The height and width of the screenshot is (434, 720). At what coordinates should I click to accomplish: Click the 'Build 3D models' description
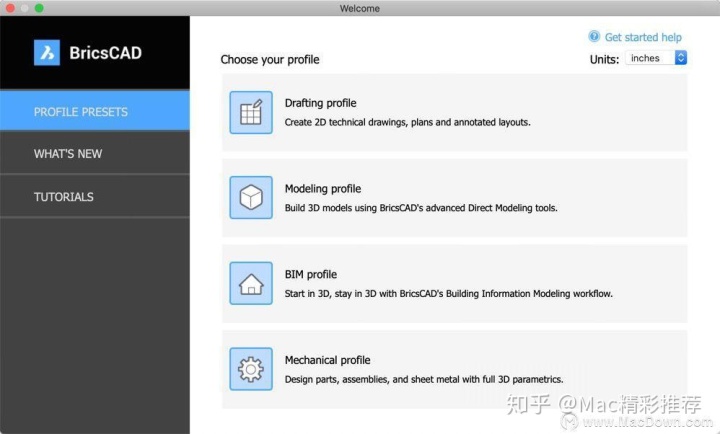[421, 208]
